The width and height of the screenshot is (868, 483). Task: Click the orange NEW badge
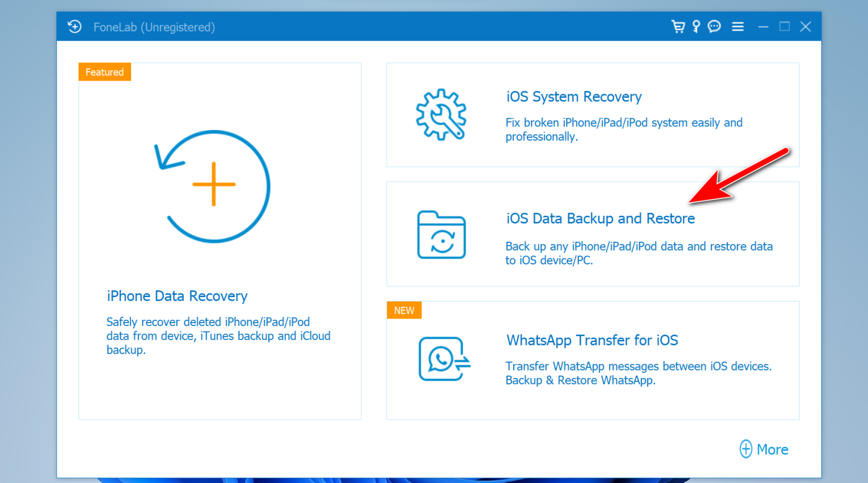tap(404, 310)
